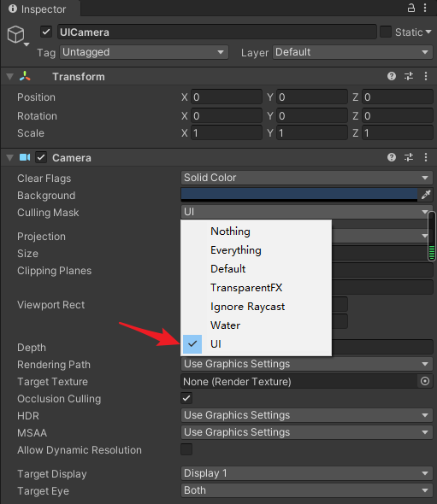Select the Inspector tab
The height and width of the screenshot is (504, 437).
click(40, 9)
